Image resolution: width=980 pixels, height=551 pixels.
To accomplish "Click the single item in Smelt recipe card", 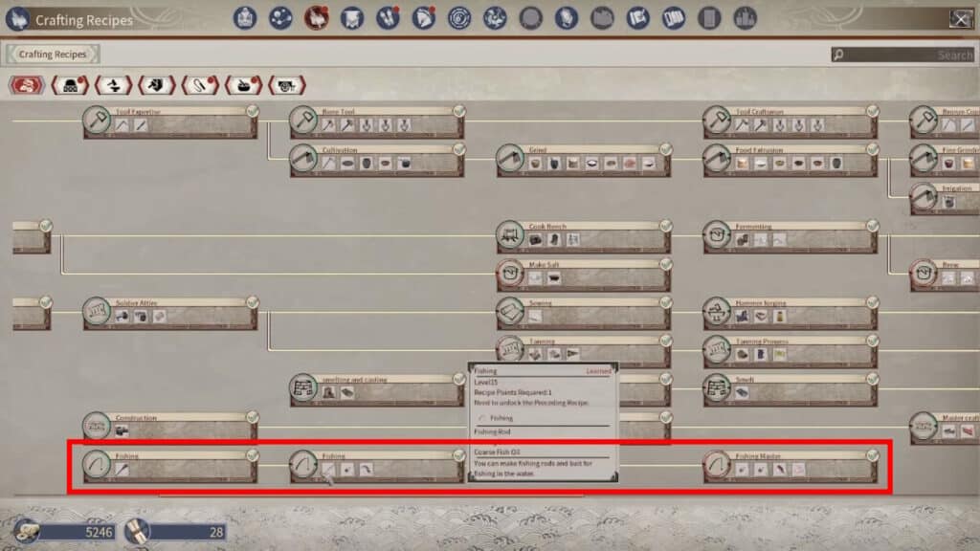I will coord(742,392).
